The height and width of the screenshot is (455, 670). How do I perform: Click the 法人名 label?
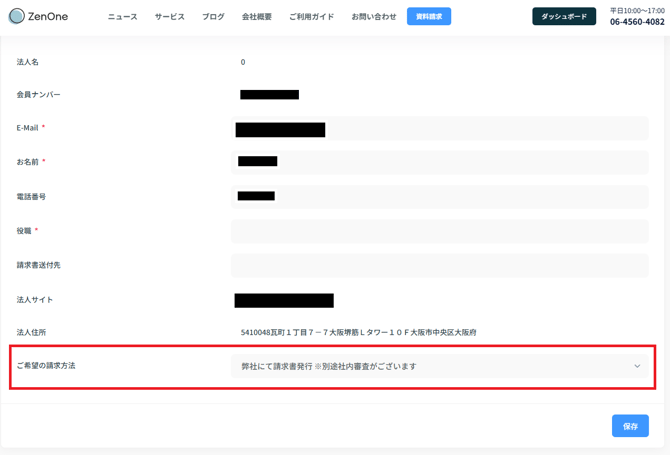tap(27, 62)
